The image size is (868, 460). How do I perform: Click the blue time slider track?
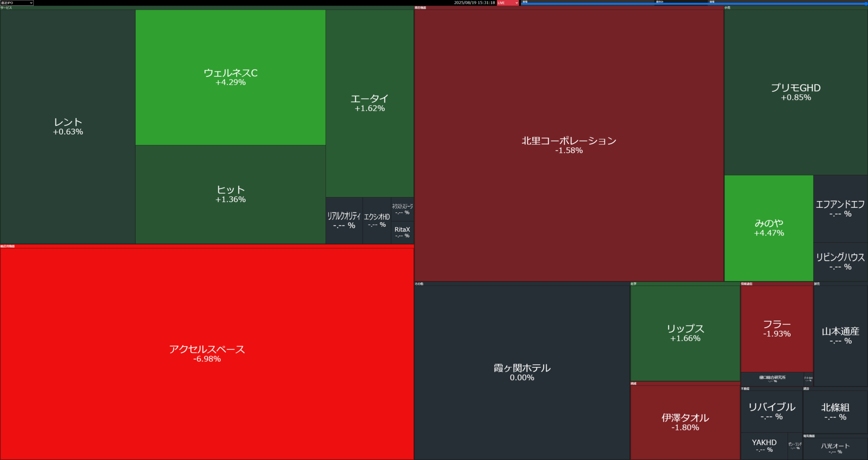click(694, 4)
